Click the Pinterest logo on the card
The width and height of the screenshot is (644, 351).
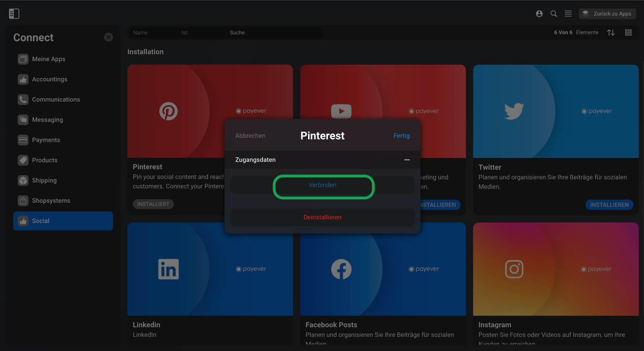(169, 111)
